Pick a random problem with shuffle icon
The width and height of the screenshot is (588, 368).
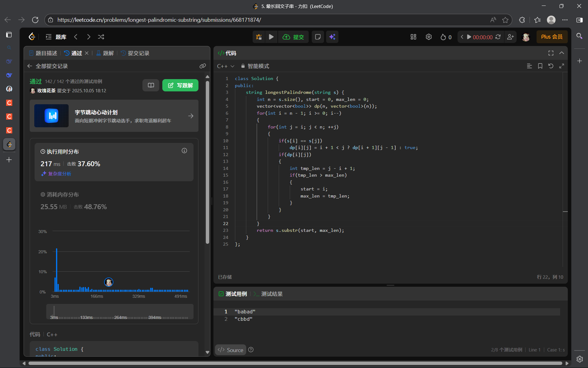(x=101, y=37)
